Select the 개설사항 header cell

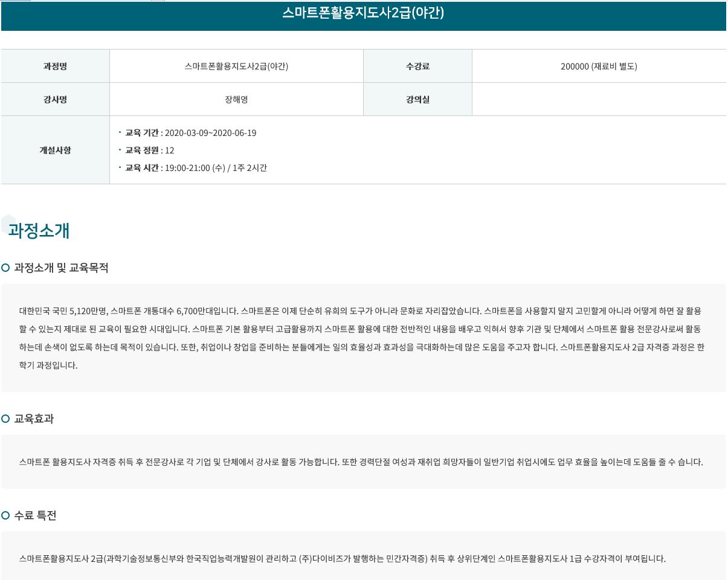point(55,150)
